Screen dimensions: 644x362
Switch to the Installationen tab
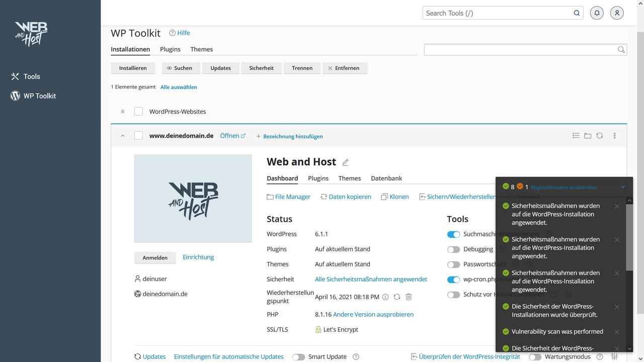(130, 49)
